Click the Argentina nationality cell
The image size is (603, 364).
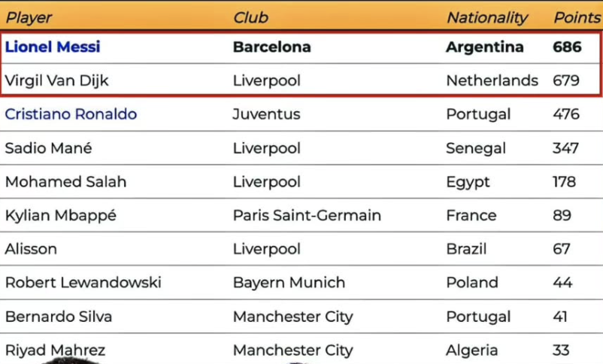point(484,47)
